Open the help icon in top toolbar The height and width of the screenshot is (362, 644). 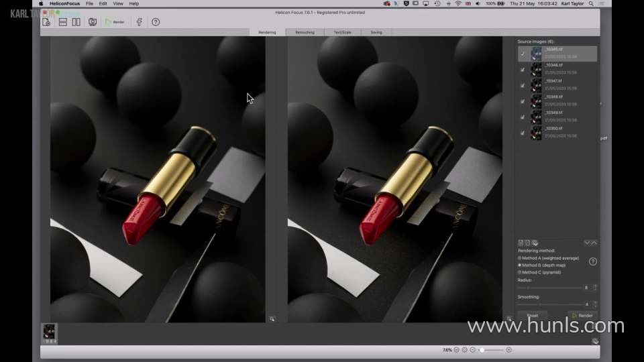(x=156, y=22)
